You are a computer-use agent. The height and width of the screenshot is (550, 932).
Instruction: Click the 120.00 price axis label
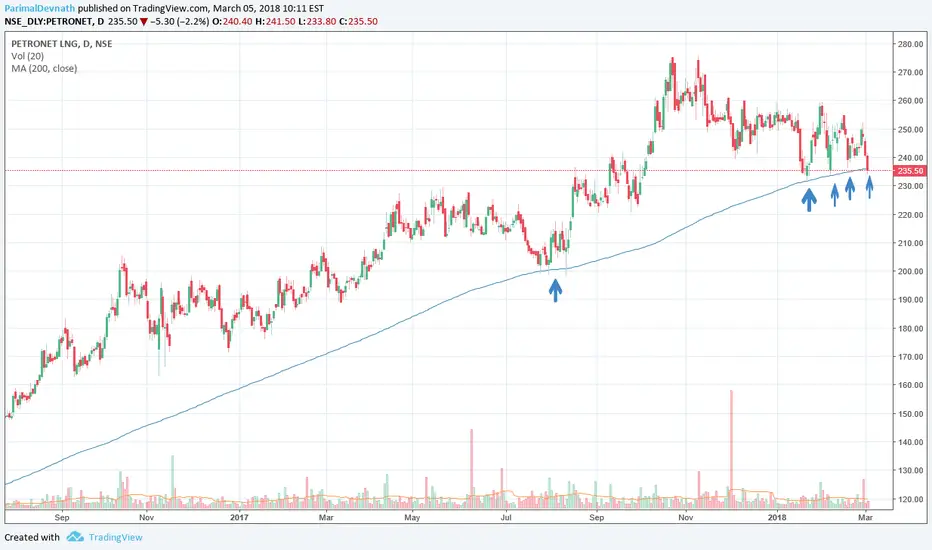point(910,499)
